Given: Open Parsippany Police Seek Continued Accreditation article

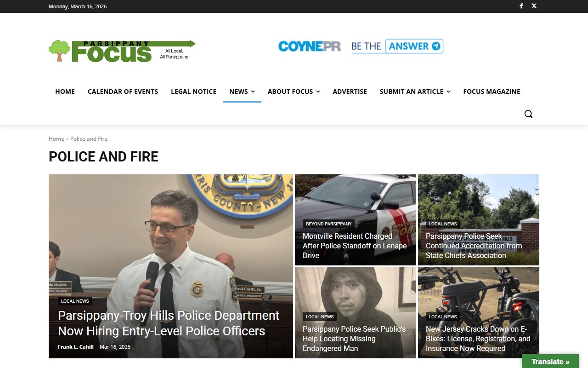Looking at the screenshot, I should pos(474,246).
